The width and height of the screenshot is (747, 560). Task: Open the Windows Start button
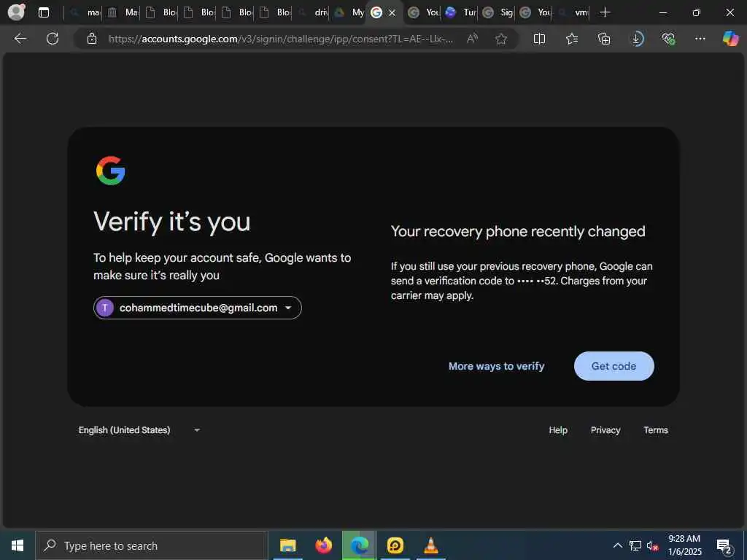point(18,545)
